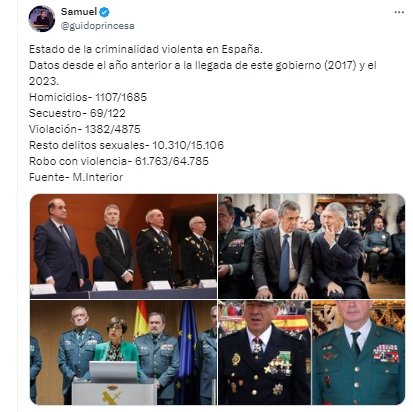Click the green-uniformed officer in bottom-right image
Screen dimensions: 413x412
358,352
